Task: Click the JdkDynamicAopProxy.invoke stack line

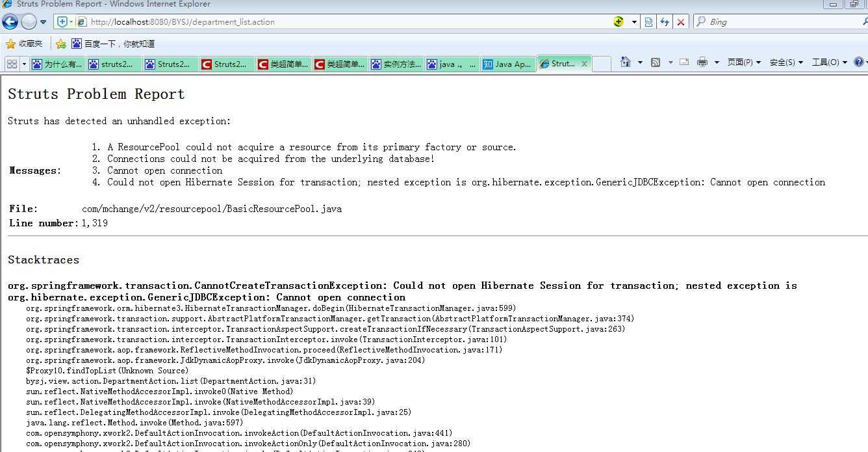Action: point(225,360)
